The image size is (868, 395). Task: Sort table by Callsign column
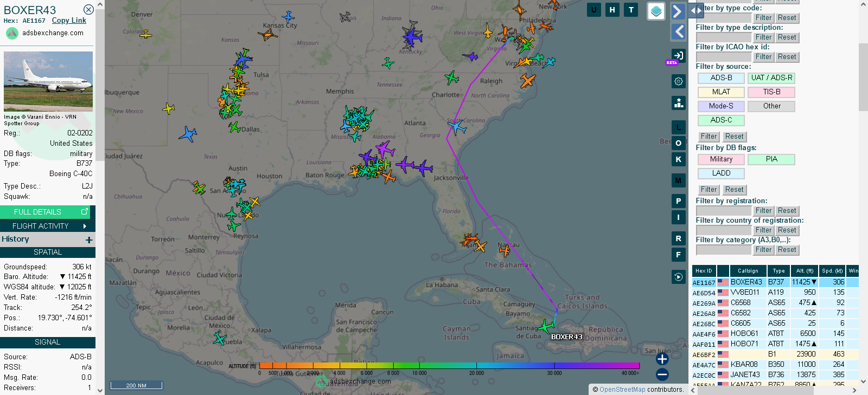coord(748,271)
